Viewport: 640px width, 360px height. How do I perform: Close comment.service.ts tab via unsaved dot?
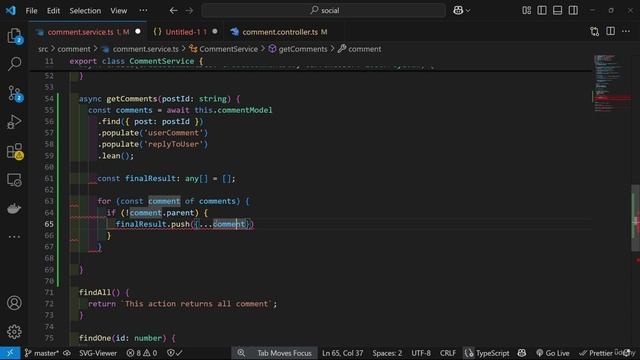click(138, 31)
